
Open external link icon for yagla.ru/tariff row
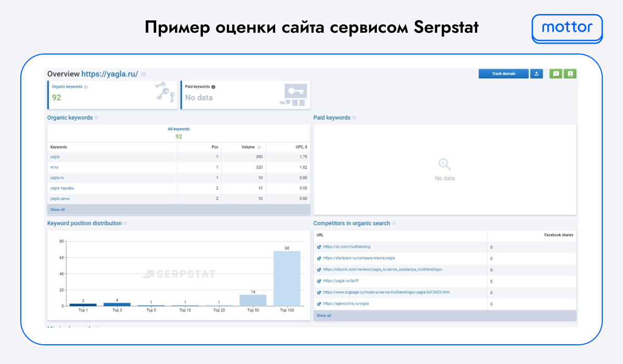pyautogui.click(x=319, y=281)
